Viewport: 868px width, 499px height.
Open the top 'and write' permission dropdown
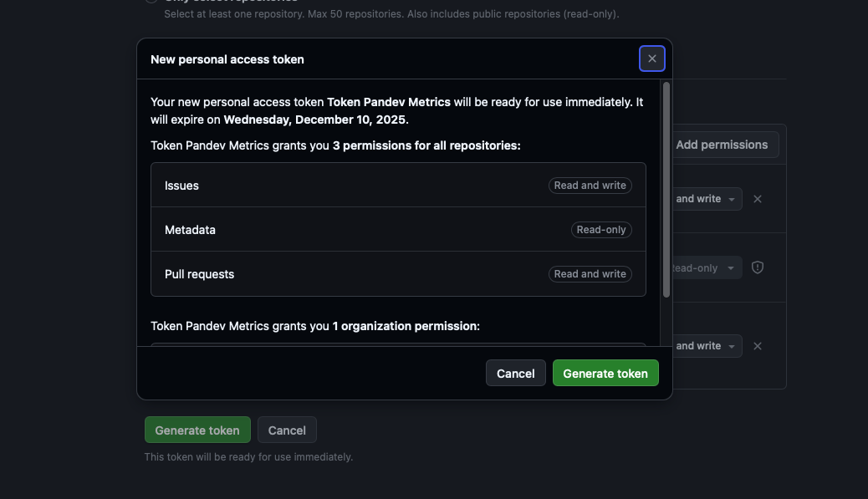707,199
